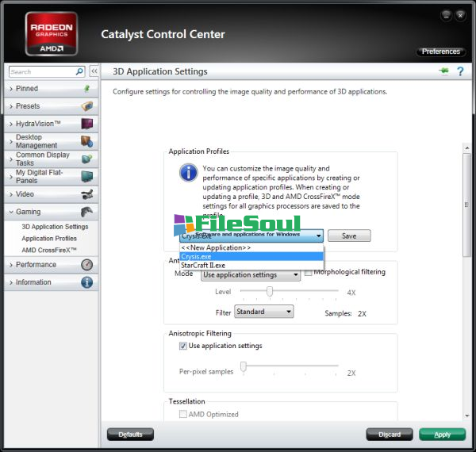Click the Performance gauge icon

(x=87, y=265)
